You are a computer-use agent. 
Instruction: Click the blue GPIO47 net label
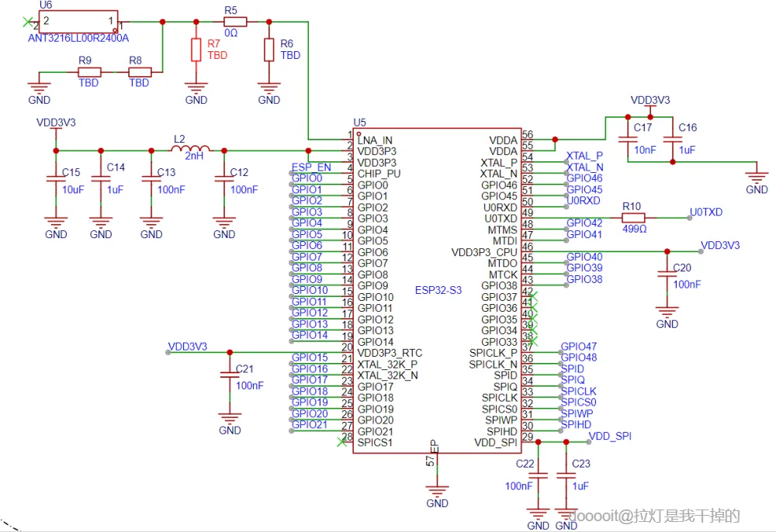coord(579,347)
